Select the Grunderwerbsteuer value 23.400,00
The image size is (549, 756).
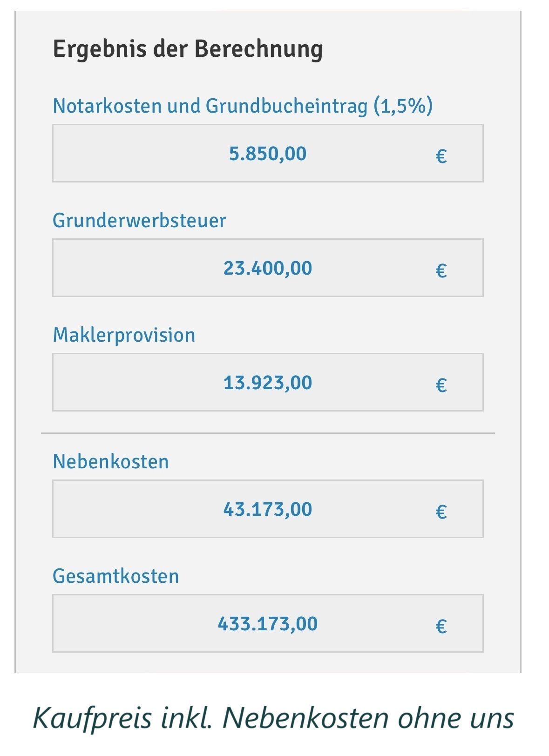[268, 268]
